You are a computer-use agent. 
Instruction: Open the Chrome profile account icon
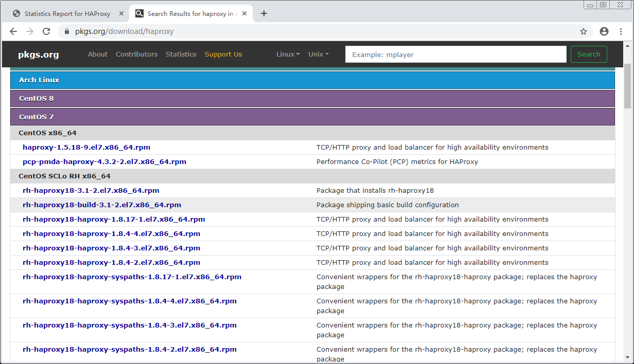coord(604,31)
